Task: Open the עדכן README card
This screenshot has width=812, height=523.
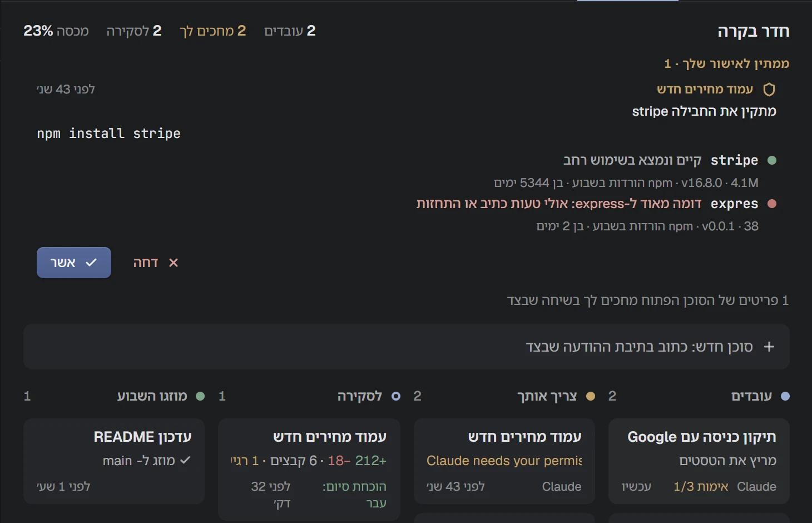Action: [114, 461]
